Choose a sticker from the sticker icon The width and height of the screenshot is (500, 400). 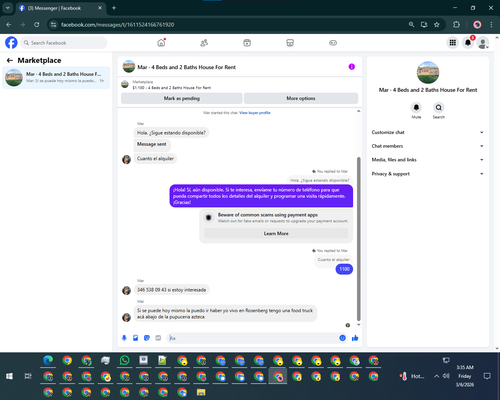147,338
